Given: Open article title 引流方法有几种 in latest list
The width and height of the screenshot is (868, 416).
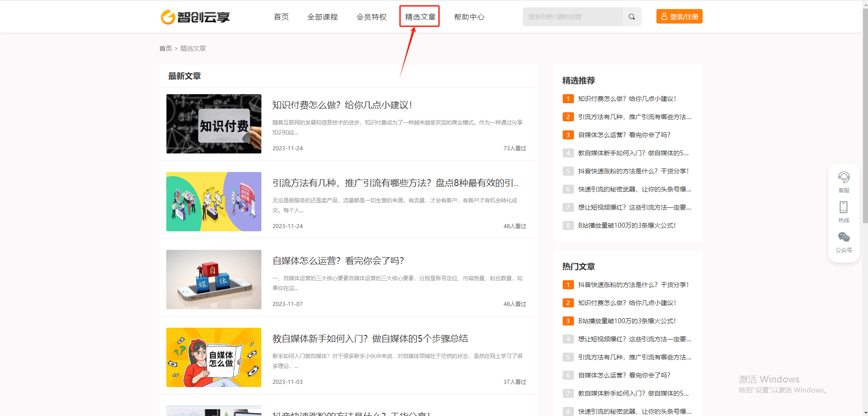Looking at the screenshot, I should (395, 183).
